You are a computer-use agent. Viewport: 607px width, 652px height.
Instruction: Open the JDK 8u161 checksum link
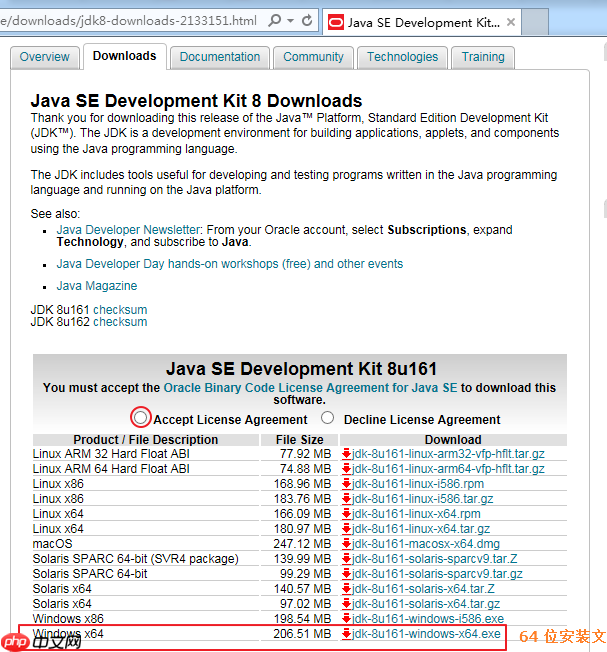120,310
